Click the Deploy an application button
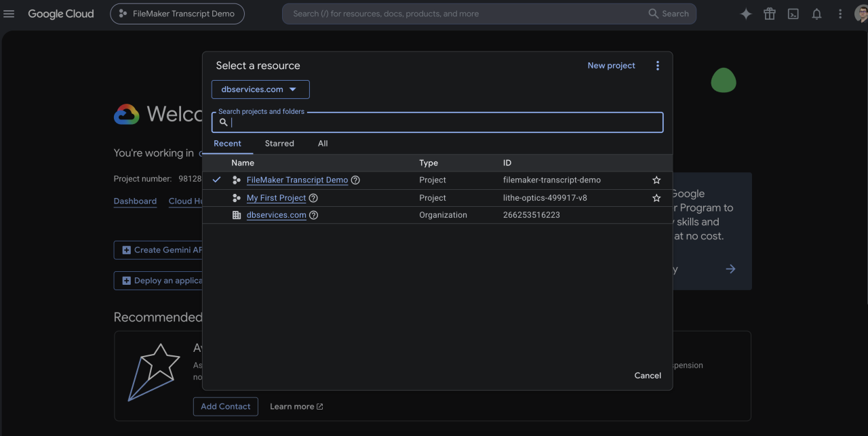Viewport: 868px width, 436px height. [159, 281]
